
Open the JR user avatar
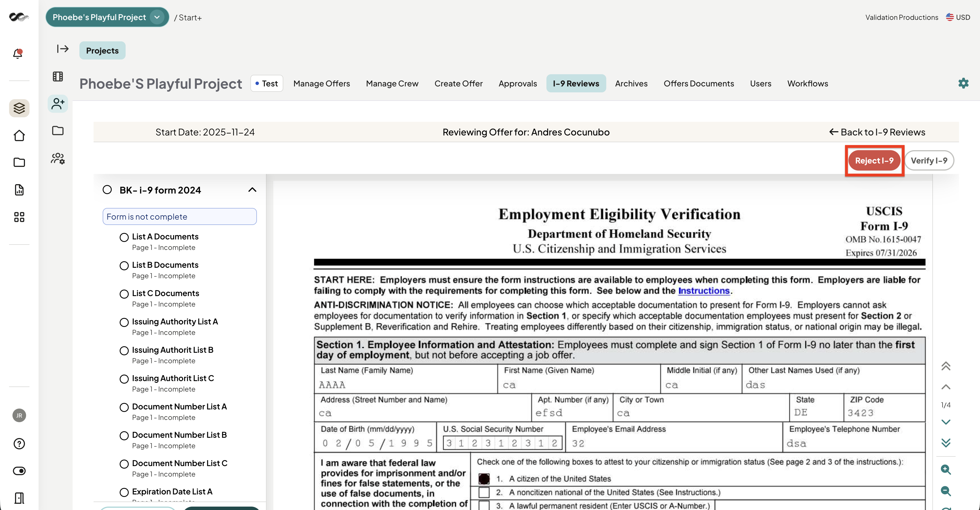point(19,415)
